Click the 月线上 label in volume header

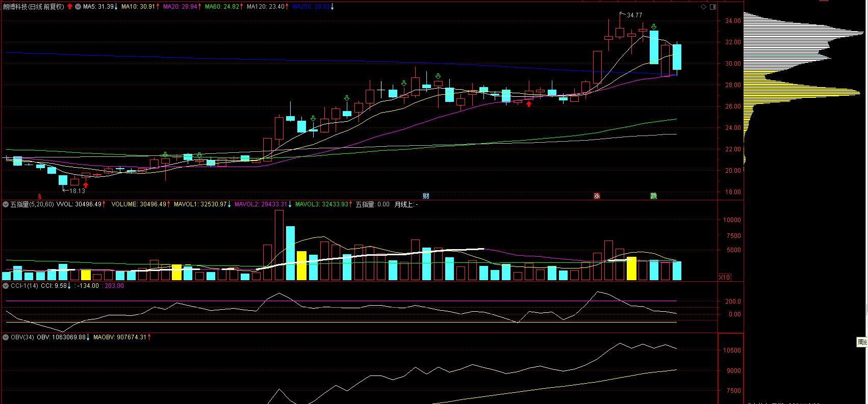click(405, 204)
